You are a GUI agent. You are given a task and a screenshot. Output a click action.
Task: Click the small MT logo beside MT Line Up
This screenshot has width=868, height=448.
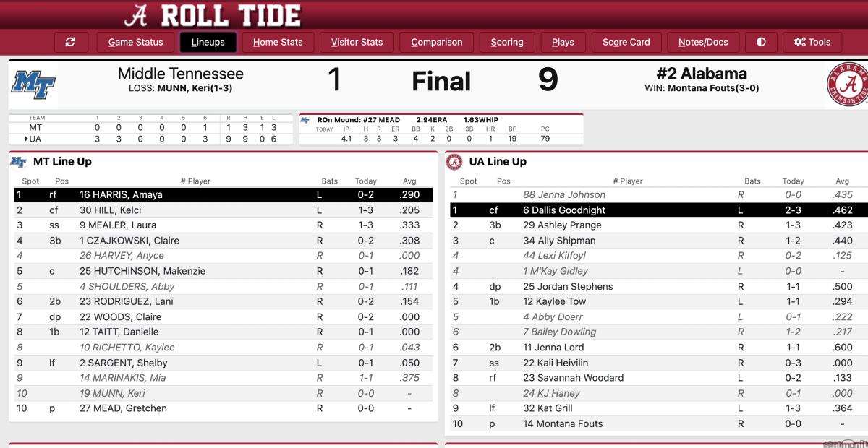[x=18, y=162]
